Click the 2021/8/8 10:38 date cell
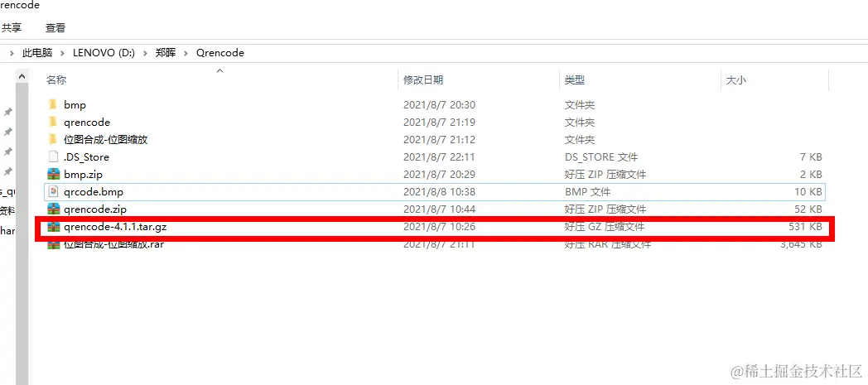 [439, 192]
